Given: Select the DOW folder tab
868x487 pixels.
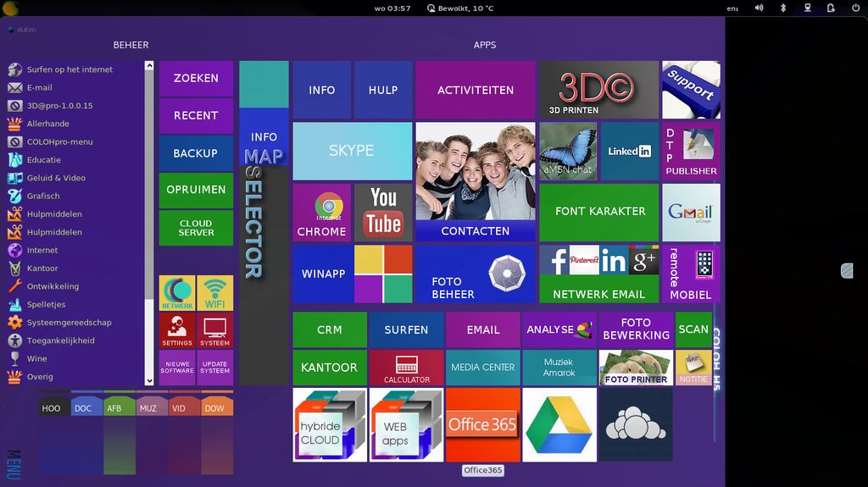Looking at the screenshot, I should pyautogui.click(x=217, y=407).
